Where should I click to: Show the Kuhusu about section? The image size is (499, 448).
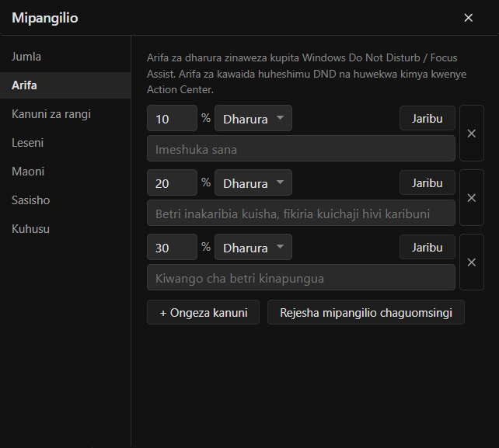coord(65,229)
